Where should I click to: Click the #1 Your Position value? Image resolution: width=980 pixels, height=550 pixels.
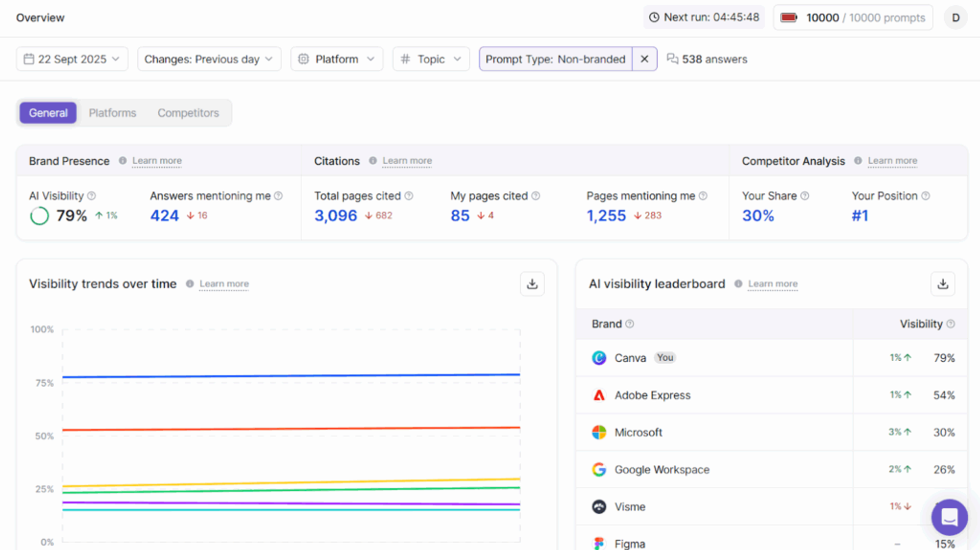pyautogui.click(x=860, y=216)
